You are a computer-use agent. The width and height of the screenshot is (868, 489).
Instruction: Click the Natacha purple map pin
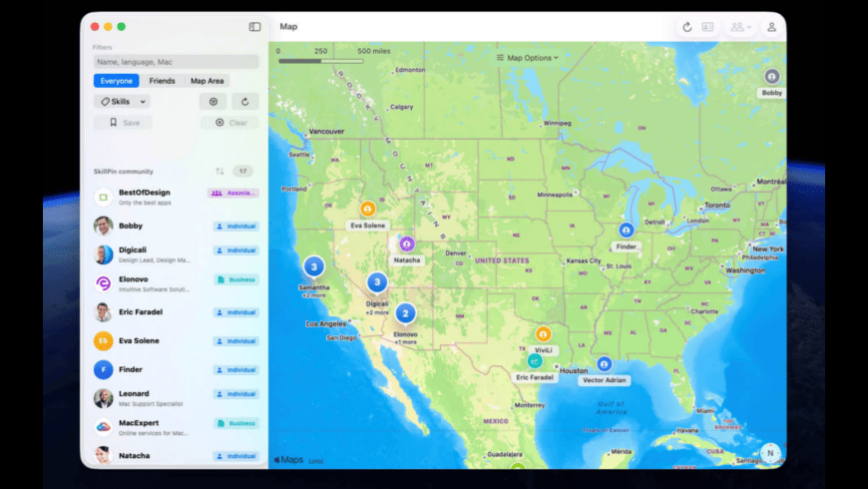(407, 244)
